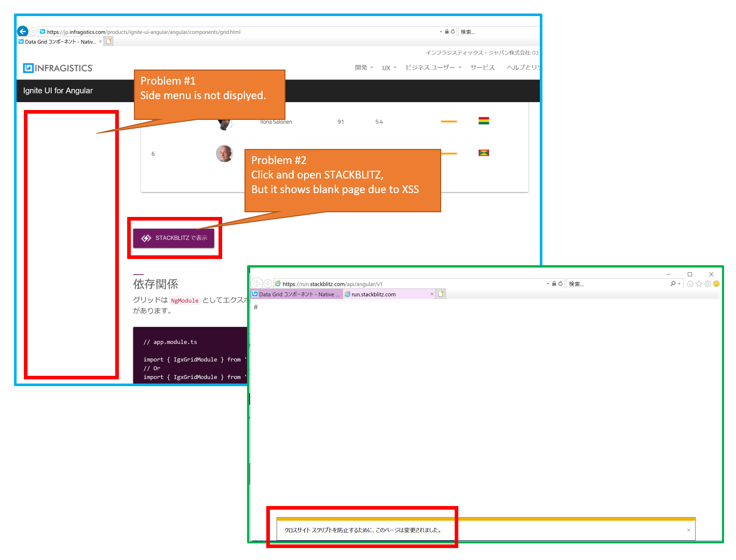The height and width of the screenshot is (560, 736).
Task: Open the address bar autocomplete dropdown
Action: tap(440, 31)
